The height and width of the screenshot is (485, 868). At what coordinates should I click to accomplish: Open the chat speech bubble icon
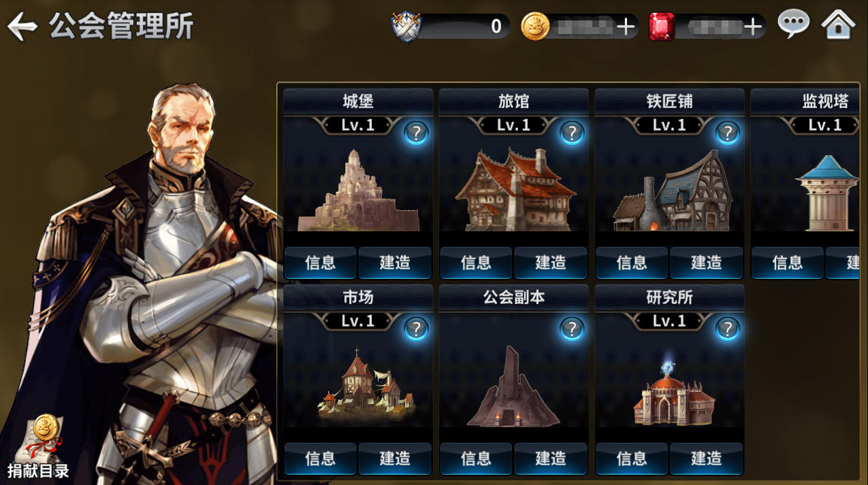pos(794,24)
